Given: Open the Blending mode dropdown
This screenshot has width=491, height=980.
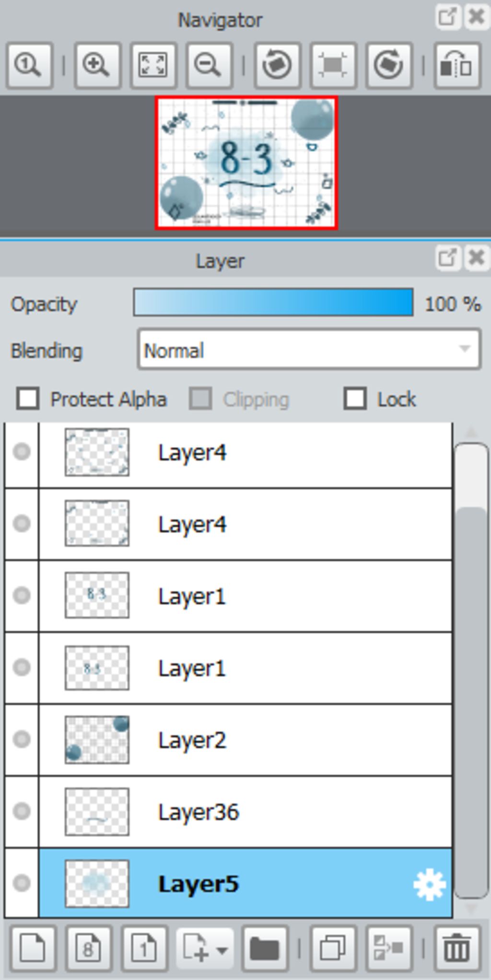Looking at the screenshot, I should (x=309, y=350).
